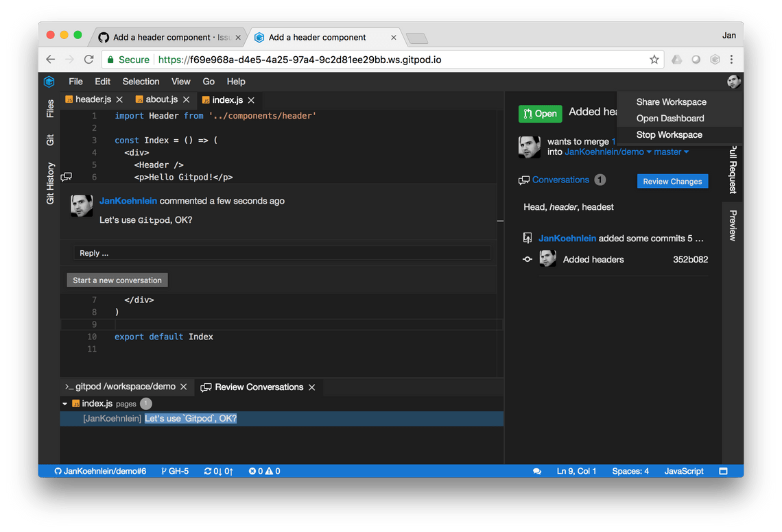Click the Spaces: 4 indentation setting
This screenshot has height=532, width=782.
630,471
